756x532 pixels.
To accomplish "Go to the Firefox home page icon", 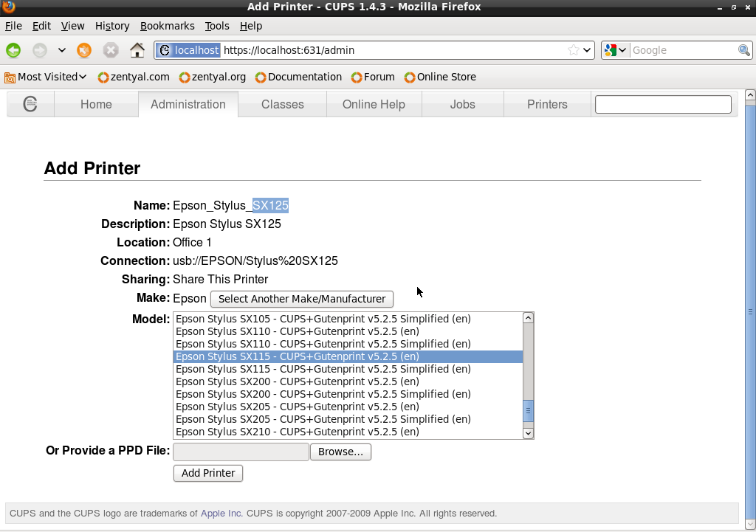I will point(137,50).
